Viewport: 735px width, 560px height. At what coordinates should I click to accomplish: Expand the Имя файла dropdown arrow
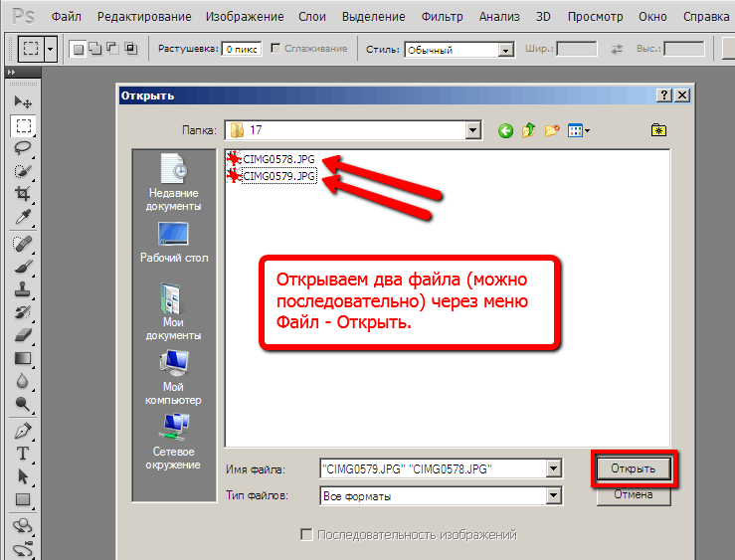click(x=554, y=468)
